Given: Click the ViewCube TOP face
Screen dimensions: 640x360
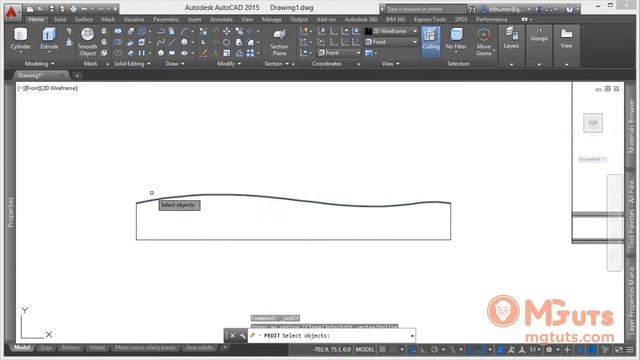Looking at the screenshot, I should pos(593,123).
